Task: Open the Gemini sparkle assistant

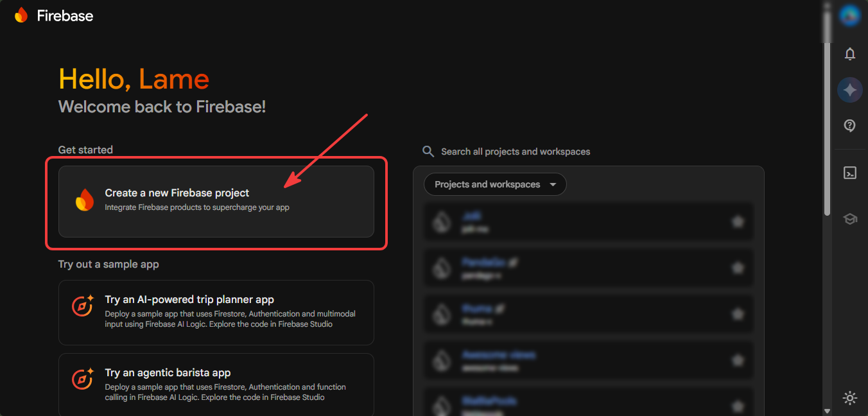Action: (850, 90)
